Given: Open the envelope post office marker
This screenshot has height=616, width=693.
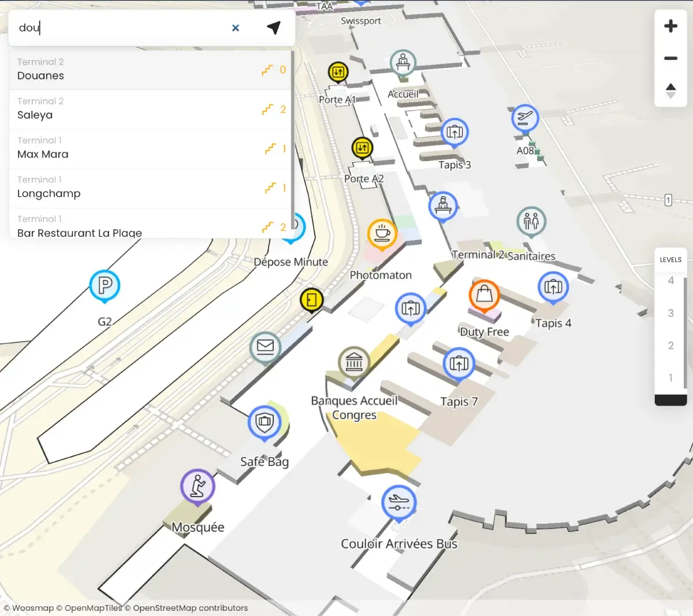Looking at the screenshot, I should point(265,346).
